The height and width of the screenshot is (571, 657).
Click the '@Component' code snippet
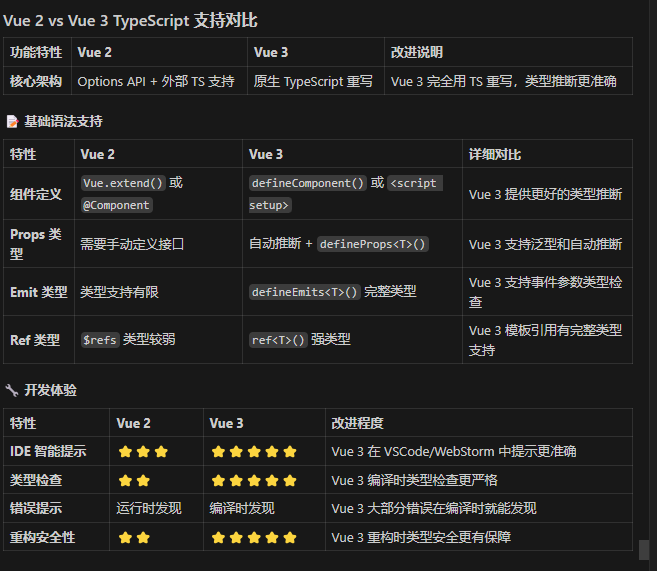pos(116,205)
